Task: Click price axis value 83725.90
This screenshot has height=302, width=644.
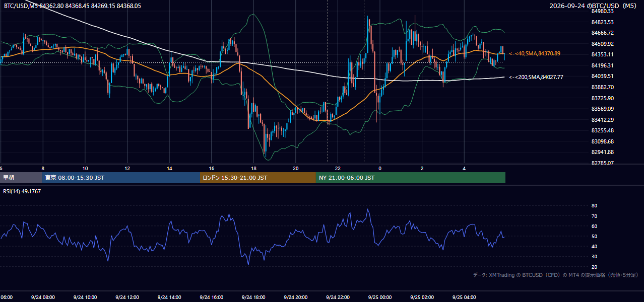Action: (603, 98)
